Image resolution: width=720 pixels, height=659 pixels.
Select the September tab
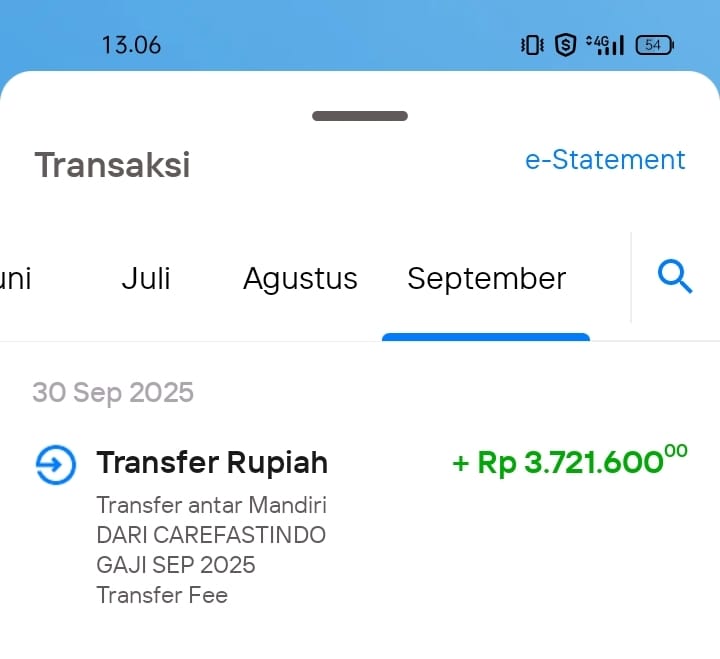[486, 278]
